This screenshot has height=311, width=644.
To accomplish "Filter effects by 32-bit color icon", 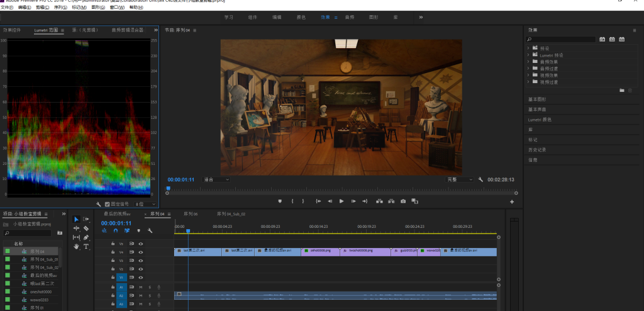I will [612, 39].
